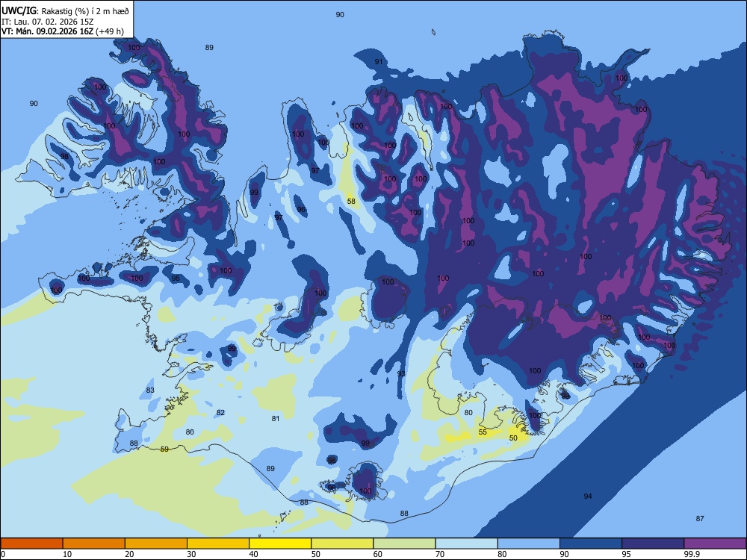Click the orange 10–20 legend swatch
The width and height of the screenshot is (747, 560).
(x=94, y=544)
